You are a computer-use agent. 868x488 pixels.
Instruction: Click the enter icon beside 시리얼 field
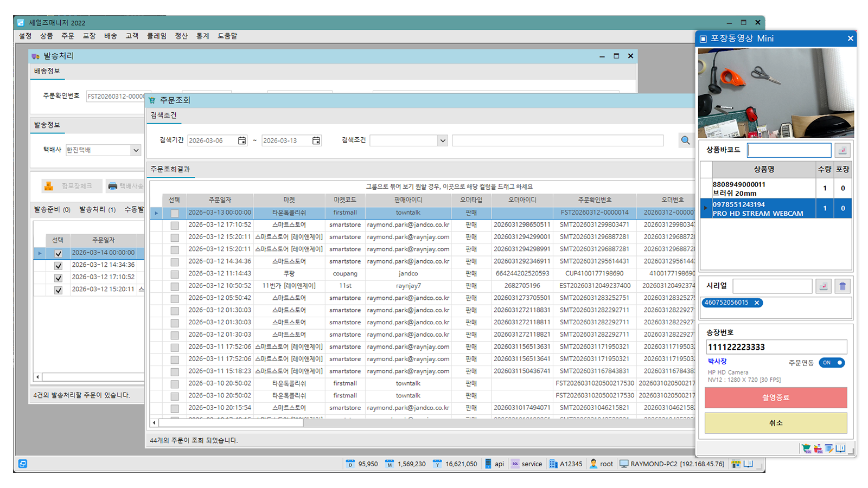pyautogui.click(x=823, y=286)
